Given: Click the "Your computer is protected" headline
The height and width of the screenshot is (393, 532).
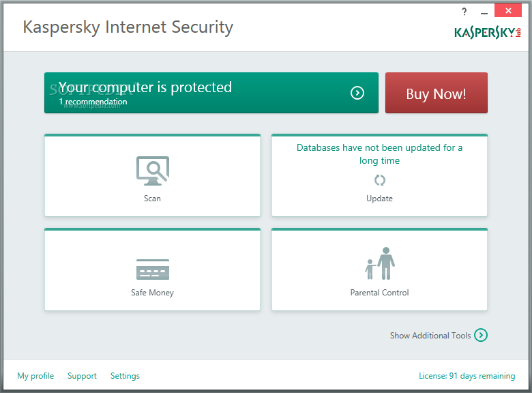Looking at the screenshot, I should point(145,87).
